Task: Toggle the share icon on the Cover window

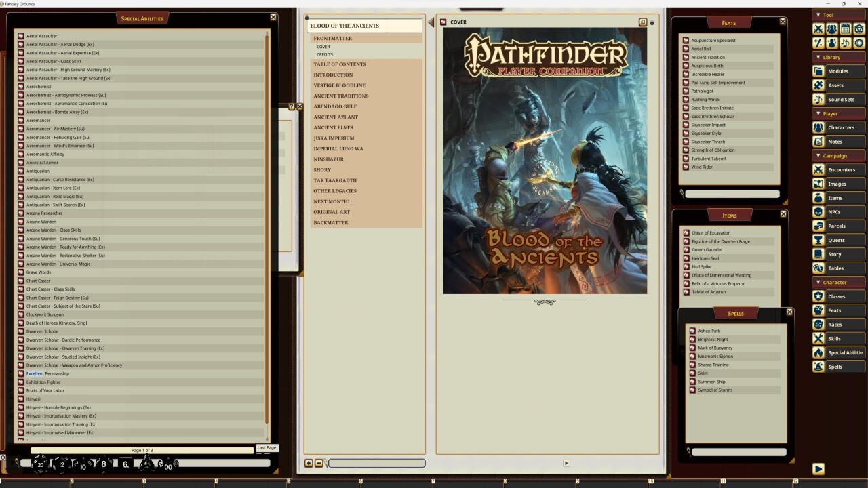Action: coord(642,22)
